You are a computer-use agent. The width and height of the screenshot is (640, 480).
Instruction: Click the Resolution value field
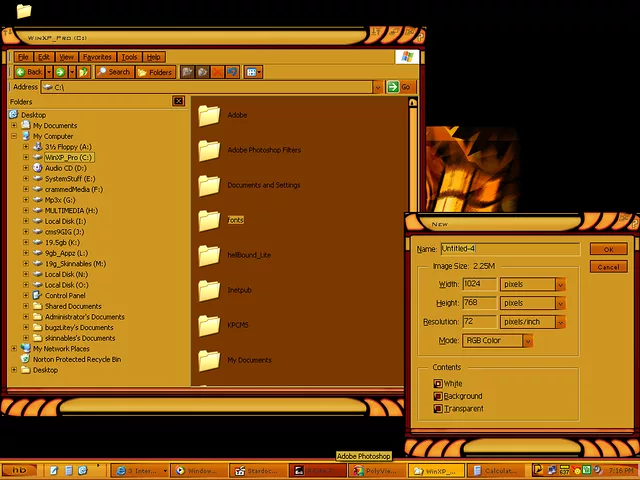pos(480,322)
